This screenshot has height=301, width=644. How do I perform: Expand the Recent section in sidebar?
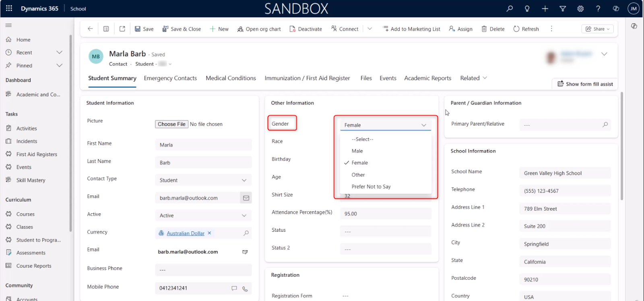[60, 53]
